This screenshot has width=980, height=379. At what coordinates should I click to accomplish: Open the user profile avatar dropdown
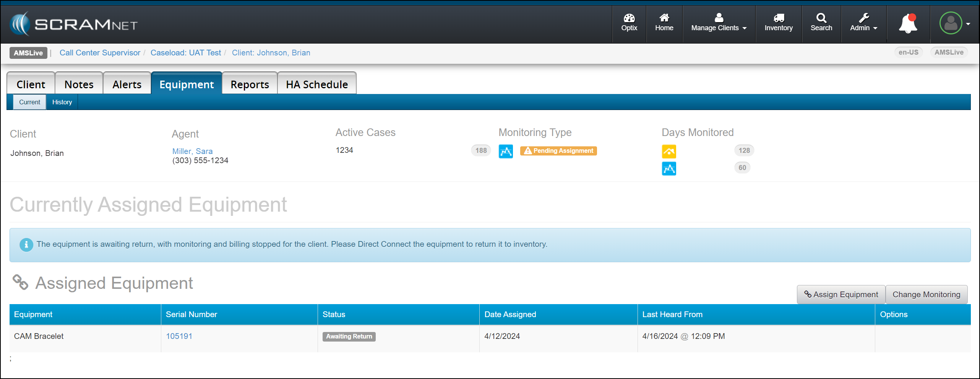pos(954,23)
